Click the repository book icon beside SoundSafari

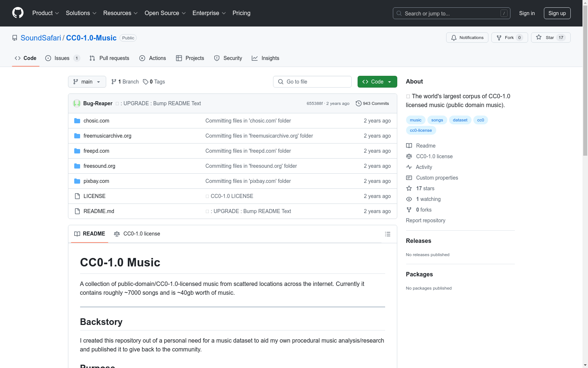tap(15, 38)
